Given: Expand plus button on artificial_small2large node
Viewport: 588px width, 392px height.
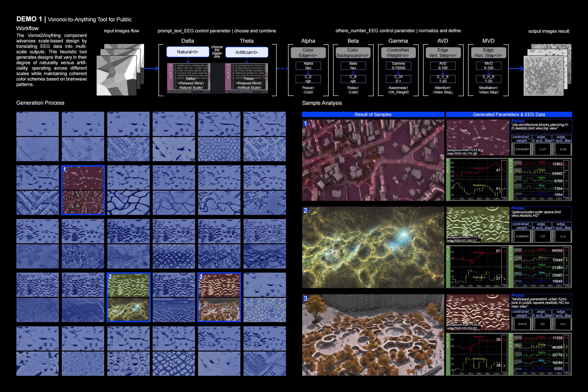Looking at the screenshot, I should [266, 92].
